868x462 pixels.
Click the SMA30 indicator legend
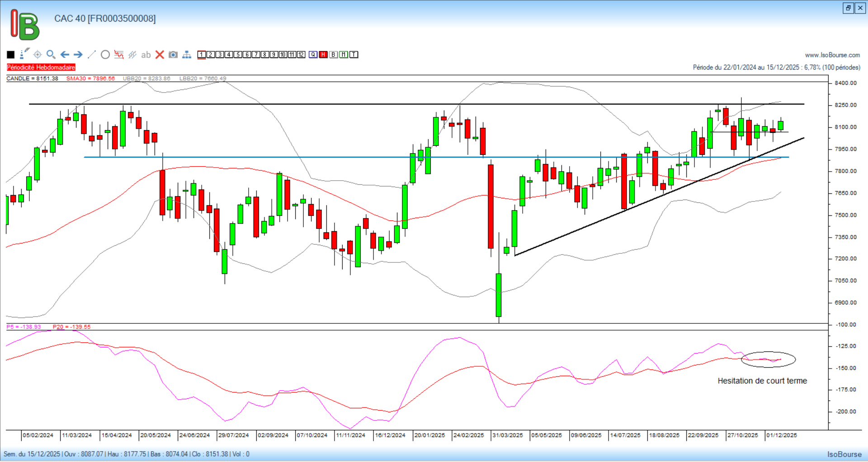coord(90,79)
